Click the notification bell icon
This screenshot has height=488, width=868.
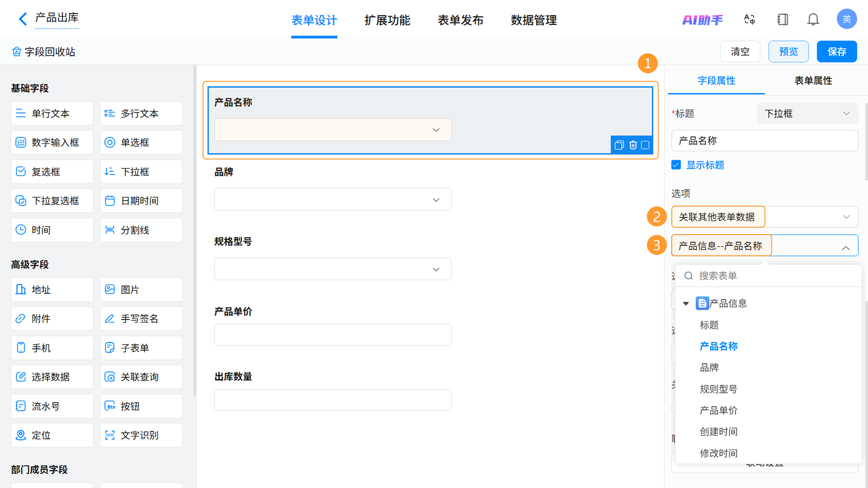pyautogui.click(x=813, y=19)
